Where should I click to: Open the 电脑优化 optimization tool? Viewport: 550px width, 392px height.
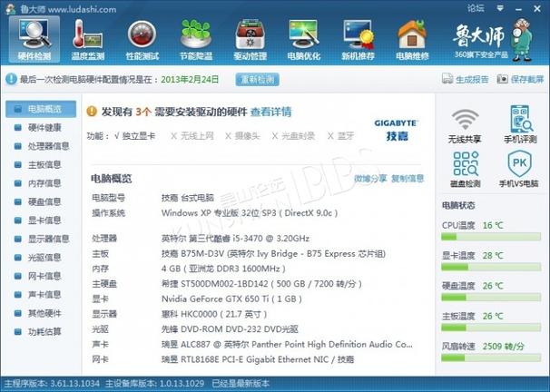[304, 40]
